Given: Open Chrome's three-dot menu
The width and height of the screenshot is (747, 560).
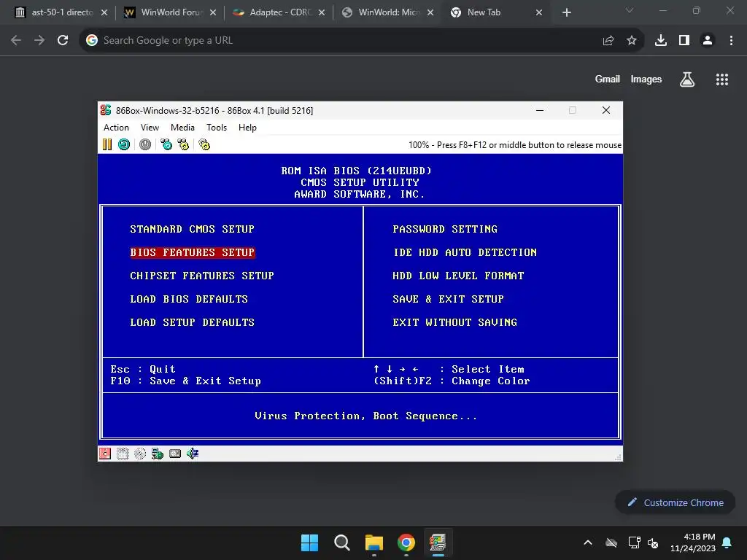Looking at the screenshot, I should pyautogui.click(x=731, y=41).
